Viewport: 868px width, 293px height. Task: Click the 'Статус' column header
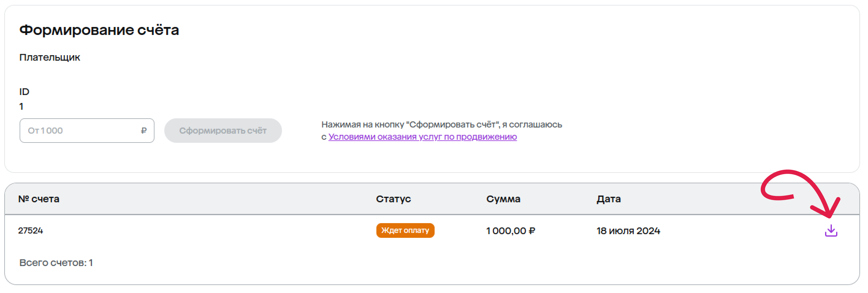(x=393, y=199)
